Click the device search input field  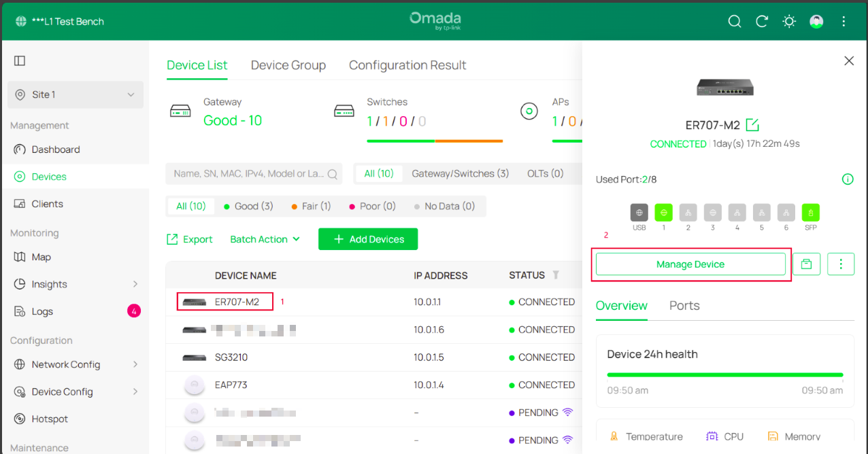click(x=254, y=173)
